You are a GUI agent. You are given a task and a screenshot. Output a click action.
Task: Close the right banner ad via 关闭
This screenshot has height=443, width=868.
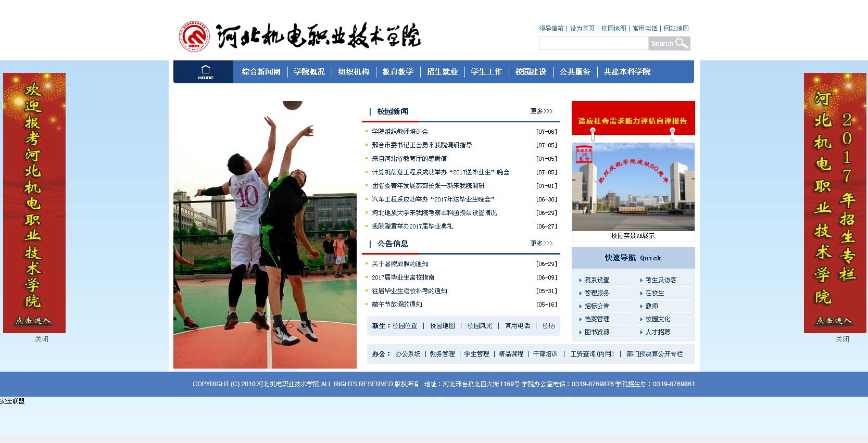(842, 339)
